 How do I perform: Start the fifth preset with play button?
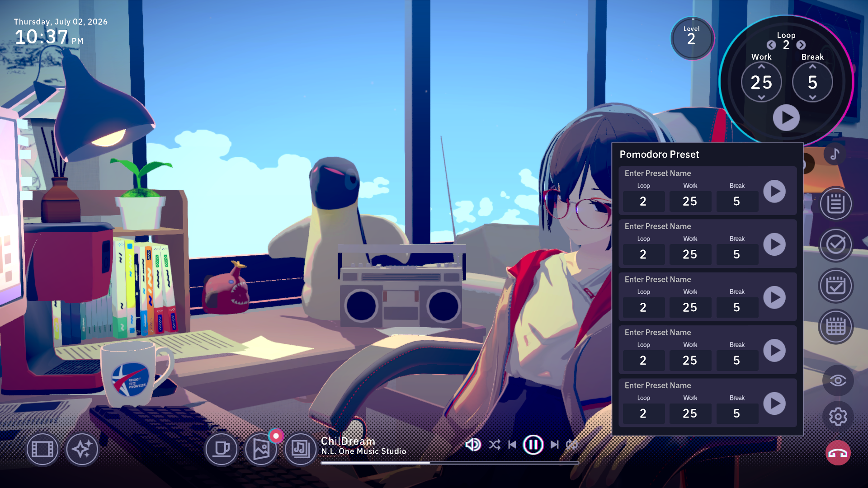[774, 404]
